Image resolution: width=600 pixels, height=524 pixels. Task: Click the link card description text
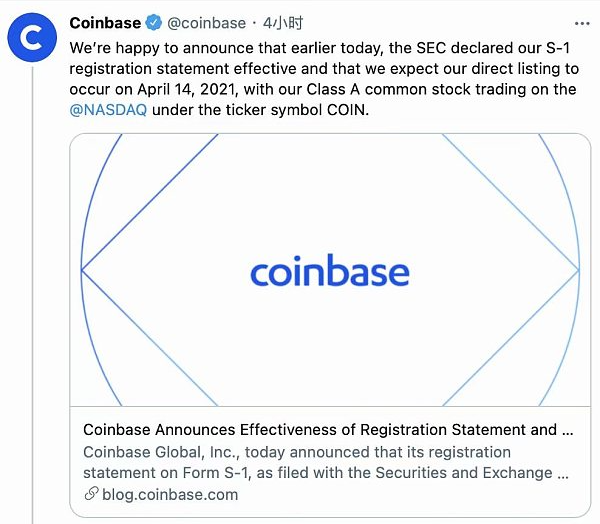point(326,462)
